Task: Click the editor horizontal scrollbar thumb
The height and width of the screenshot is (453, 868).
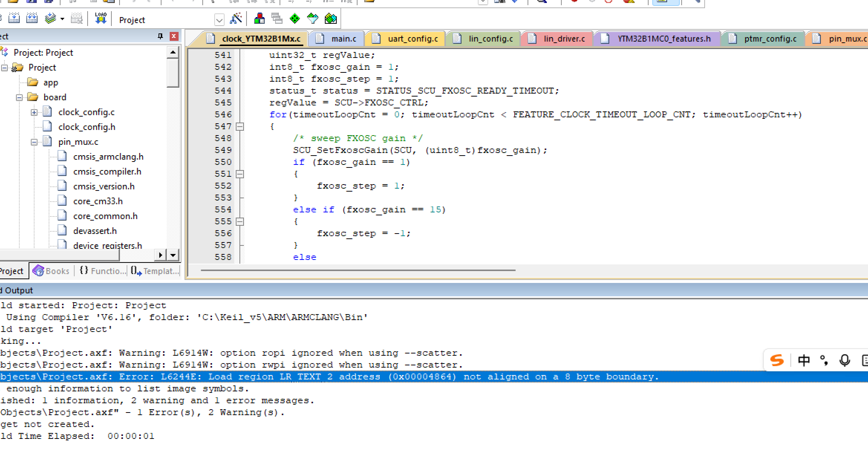Action: 358,270
